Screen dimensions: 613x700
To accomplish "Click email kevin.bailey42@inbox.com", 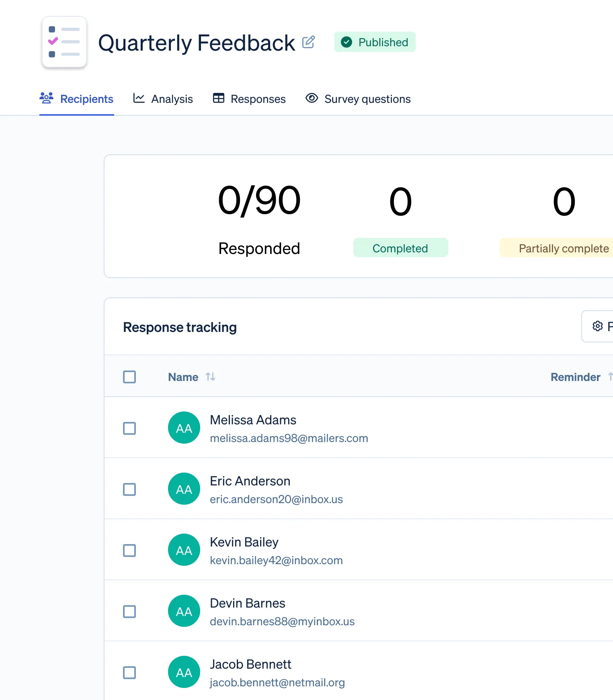I will click(277, 560).
